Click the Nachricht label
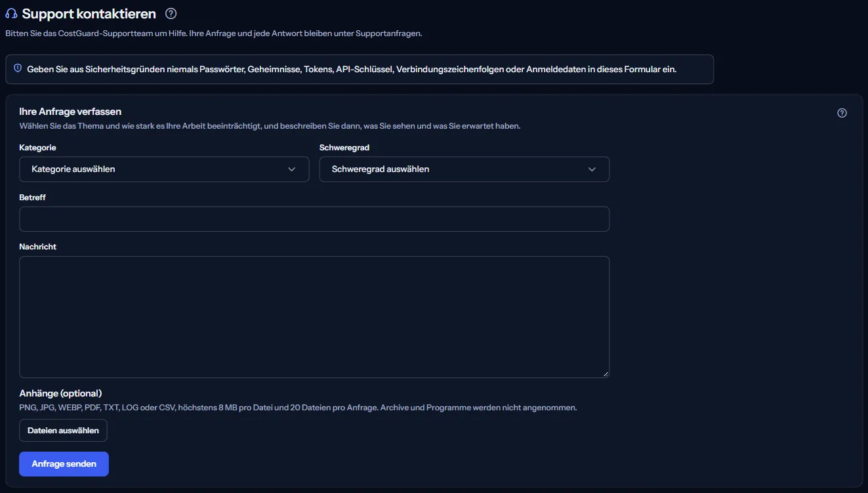This screenshot has height=493, width=868. pos(38,247)
